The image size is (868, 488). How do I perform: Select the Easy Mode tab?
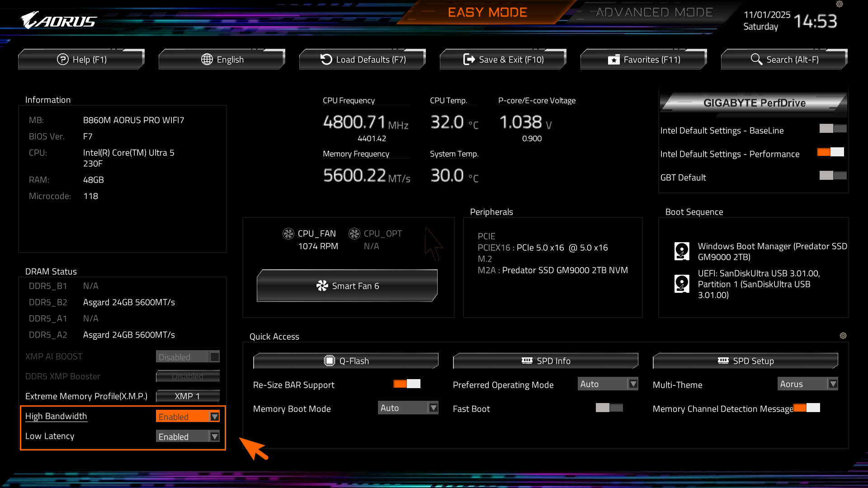tap(487, 13)
